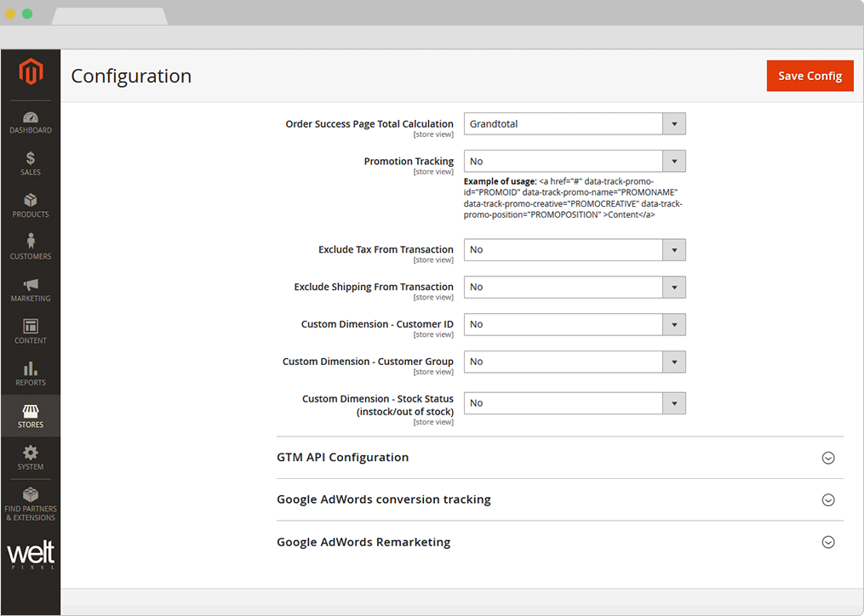This screenshot has width=864, height=616.
Task: Open the Find Partners & Extensions icon
Action: click(x=31, y=500)
